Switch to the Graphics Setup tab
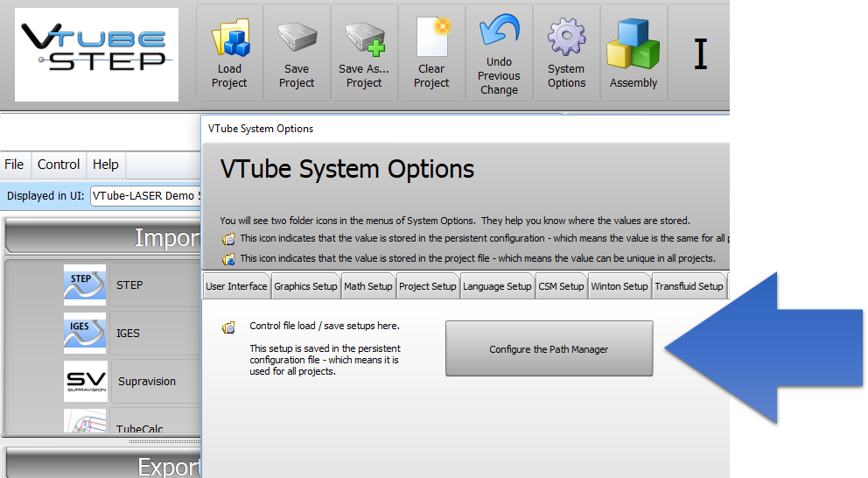The image size is (868, 478). tap(305, 286)
